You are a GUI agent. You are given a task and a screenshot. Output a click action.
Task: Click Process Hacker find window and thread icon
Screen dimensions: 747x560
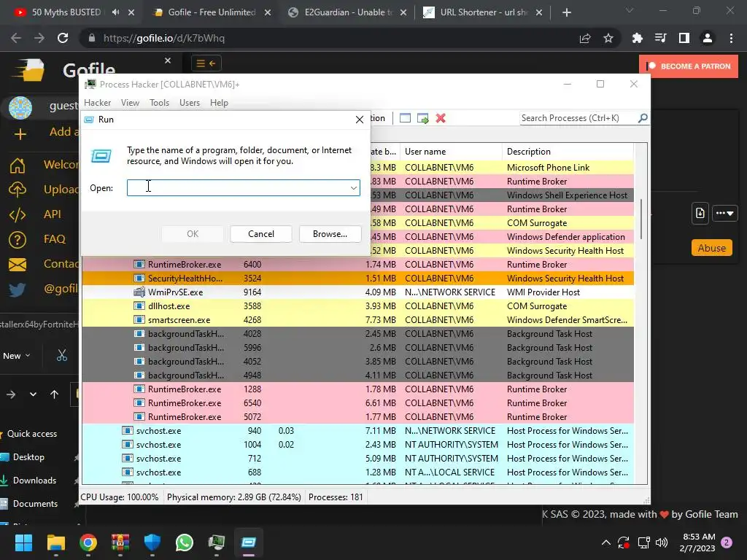tap(422, 118)
